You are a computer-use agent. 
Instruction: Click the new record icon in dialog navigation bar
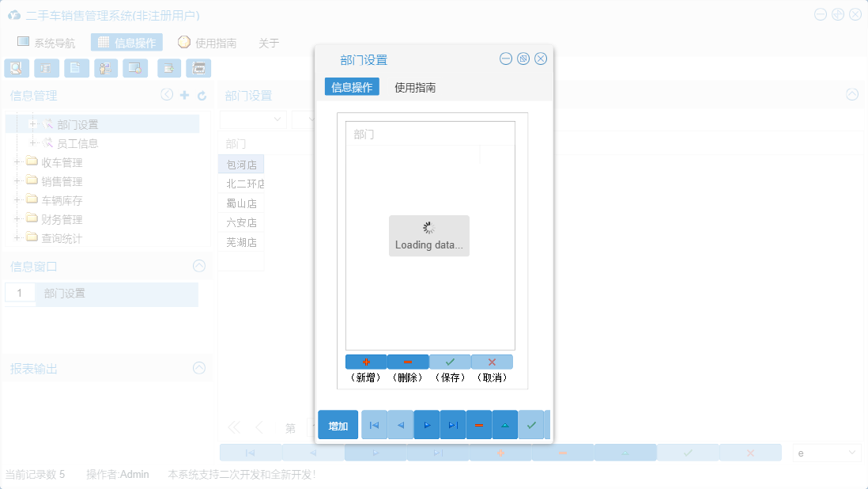(366, 362)
